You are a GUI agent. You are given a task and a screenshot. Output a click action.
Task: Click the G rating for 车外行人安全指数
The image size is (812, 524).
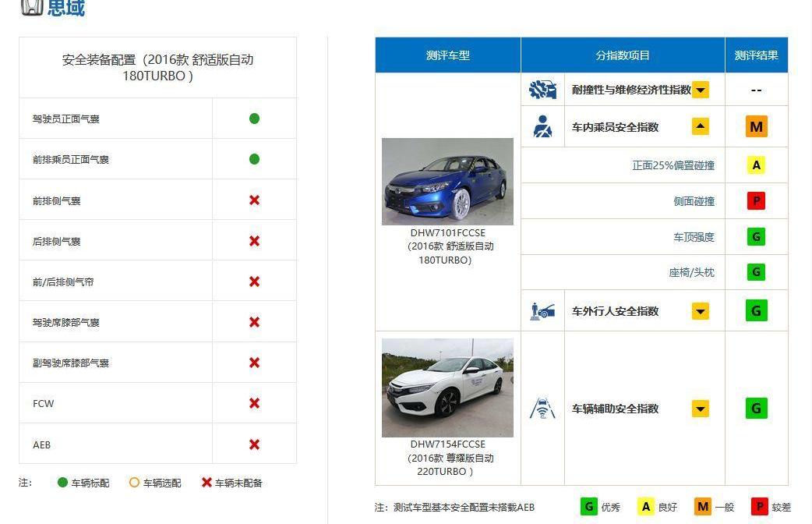point(756,311)
